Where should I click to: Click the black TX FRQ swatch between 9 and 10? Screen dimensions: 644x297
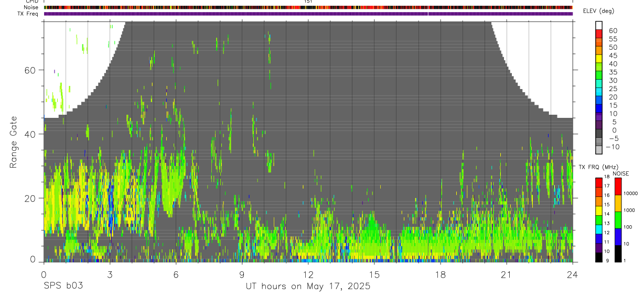(599, 257)
